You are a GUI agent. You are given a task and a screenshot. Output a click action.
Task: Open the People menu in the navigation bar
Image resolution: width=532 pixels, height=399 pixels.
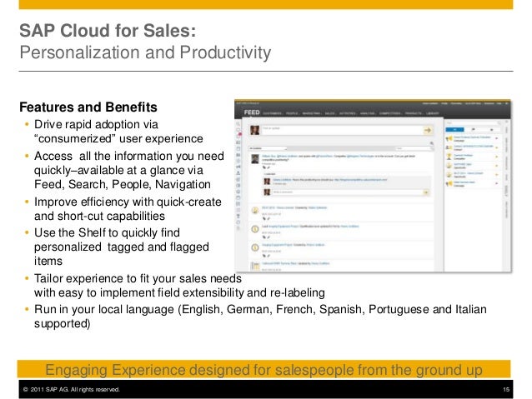pos(292,113)
